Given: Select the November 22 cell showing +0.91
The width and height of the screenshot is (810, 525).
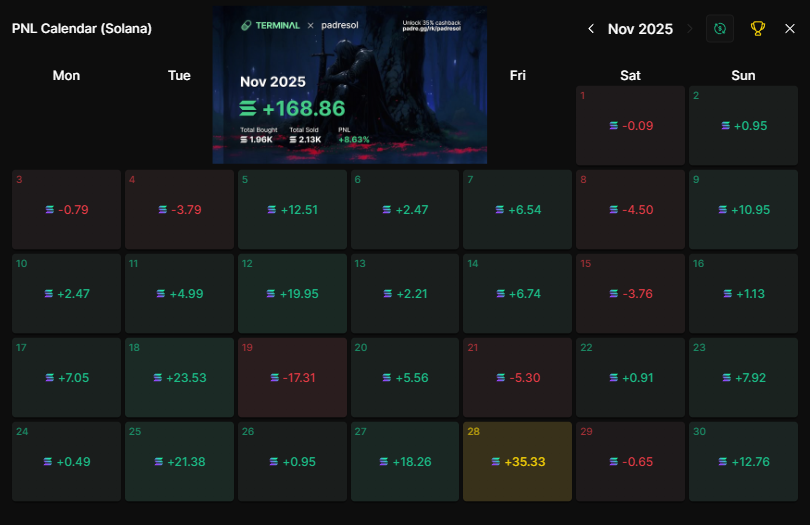Looking at the screenshot, I should click(x=630, y=377).
